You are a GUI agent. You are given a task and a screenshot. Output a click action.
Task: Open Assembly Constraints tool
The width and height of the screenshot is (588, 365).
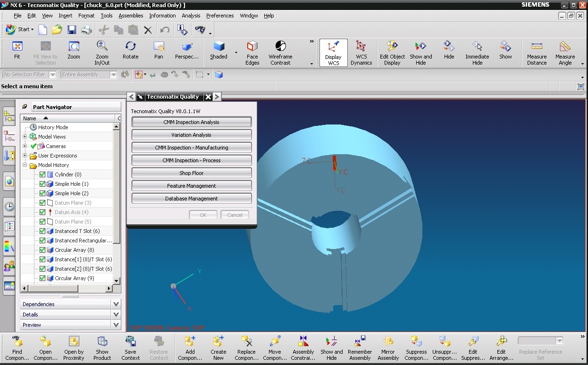(303, 348)
